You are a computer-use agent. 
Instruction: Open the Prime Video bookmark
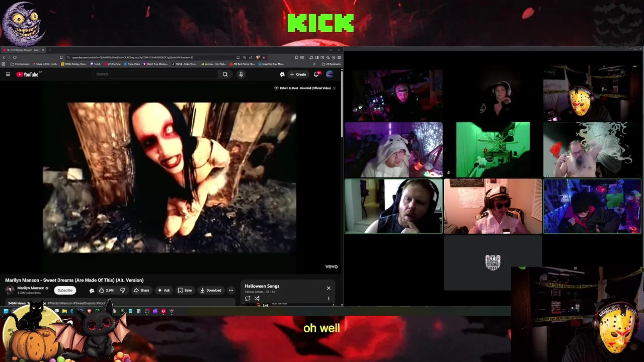132,64
